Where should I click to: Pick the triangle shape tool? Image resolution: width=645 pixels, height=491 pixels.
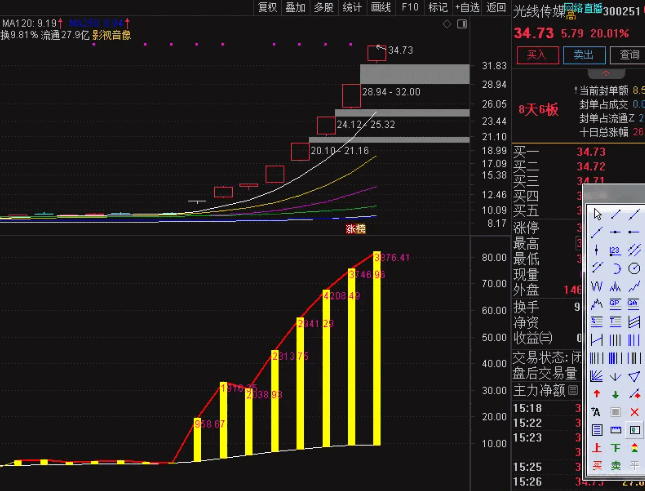point(634,376)
